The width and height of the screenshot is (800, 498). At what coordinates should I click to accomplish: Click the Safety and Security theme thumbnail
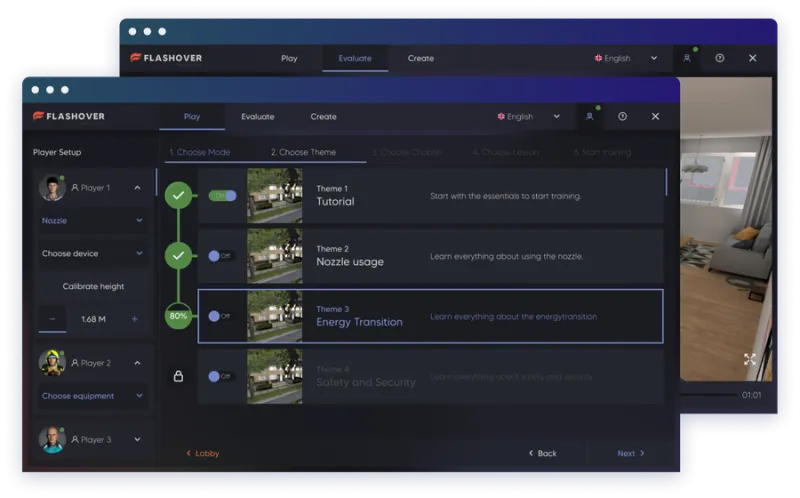pos(274,377)
